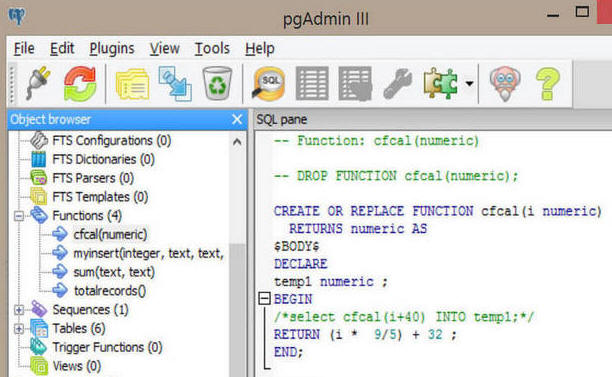Image resolution: width=612 pixels, height=377 pixels.
Task: Open the SQL query tool icon
Action: coord(269,83)
